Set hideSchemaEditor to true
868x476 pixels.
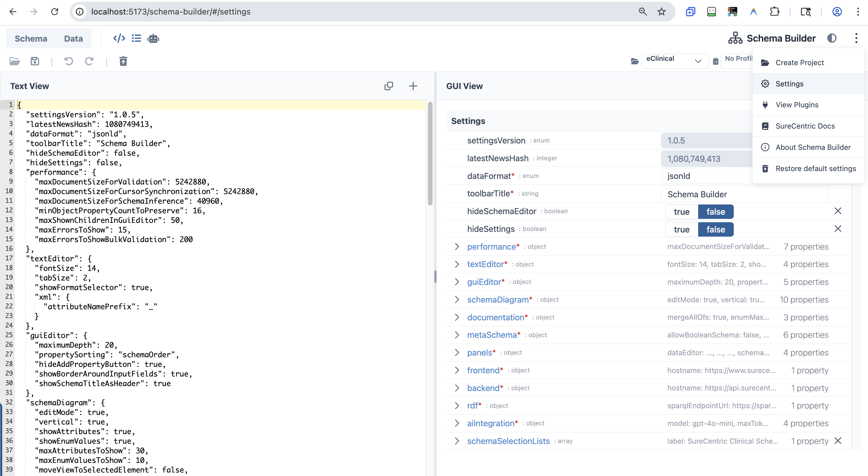pyautogui.click(x=682, y=212)
